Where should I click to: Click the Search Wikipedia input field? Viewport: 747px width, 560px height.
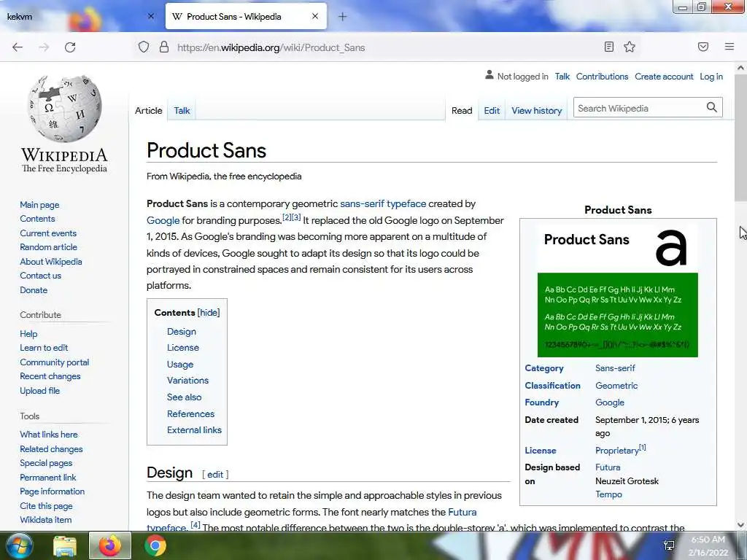pyautogui.click(x=639, y=108)
